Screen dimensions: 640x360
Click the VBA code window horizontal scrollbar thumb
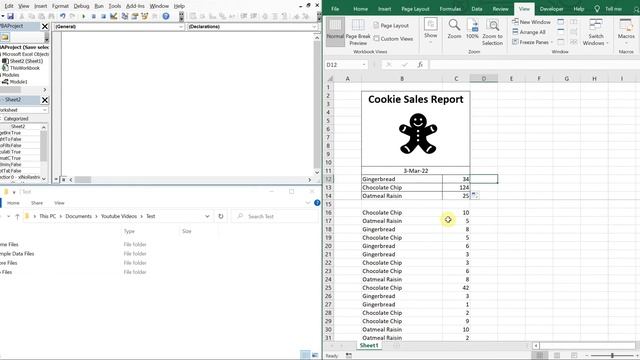coord(83,180)
